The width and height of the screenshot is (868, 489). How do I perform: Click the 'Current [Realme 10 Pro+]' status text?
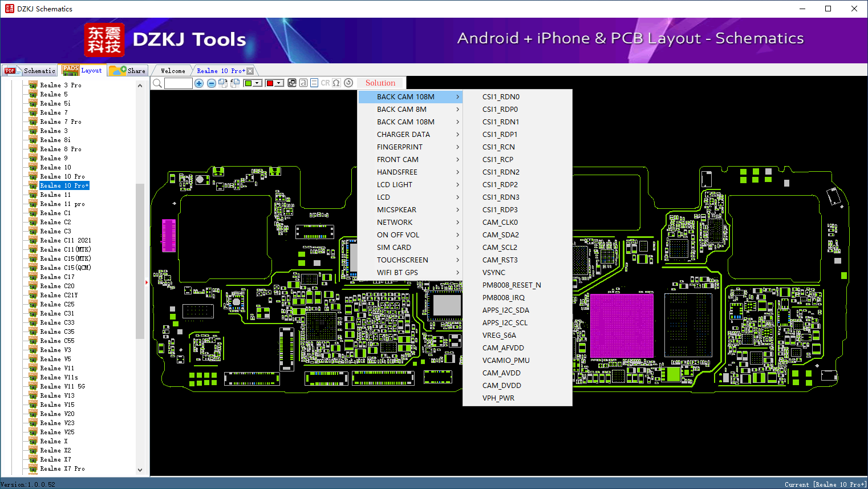click(x=825, y=484)
